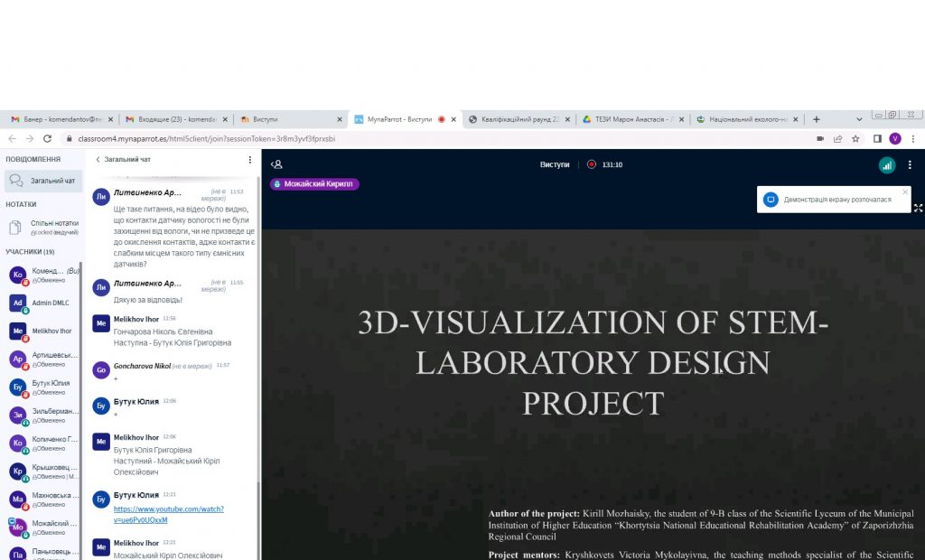925x560 pixels.
Task: Open chat options three-dot menu
Action: coord(250,160)
